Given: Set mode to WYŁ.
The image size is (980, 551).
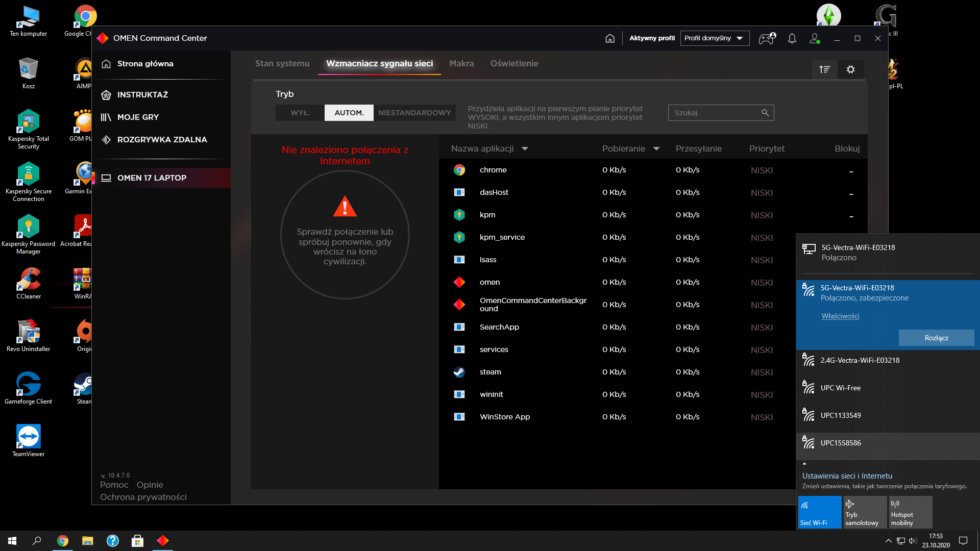Looking at the screenshot, I should (x=300, y=113).
